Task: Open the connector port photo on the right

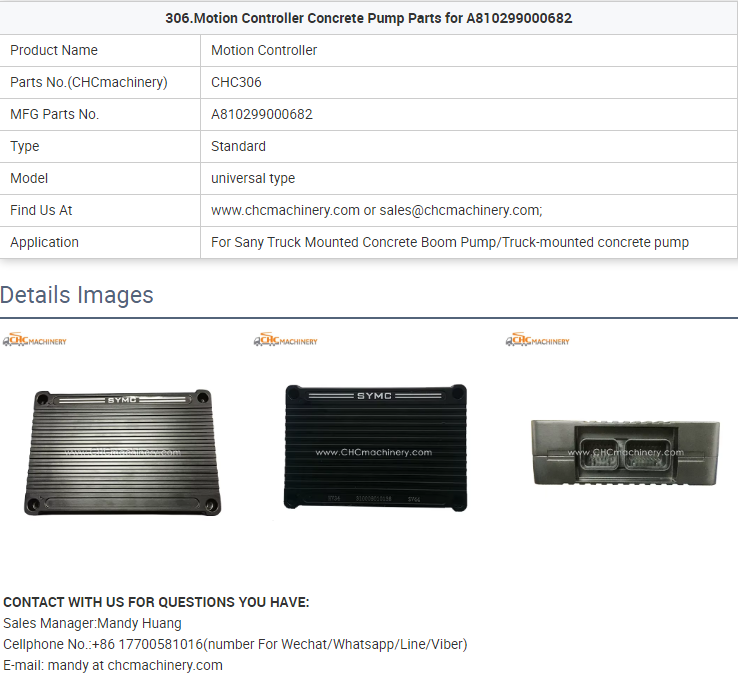Action: coord(624,452)
